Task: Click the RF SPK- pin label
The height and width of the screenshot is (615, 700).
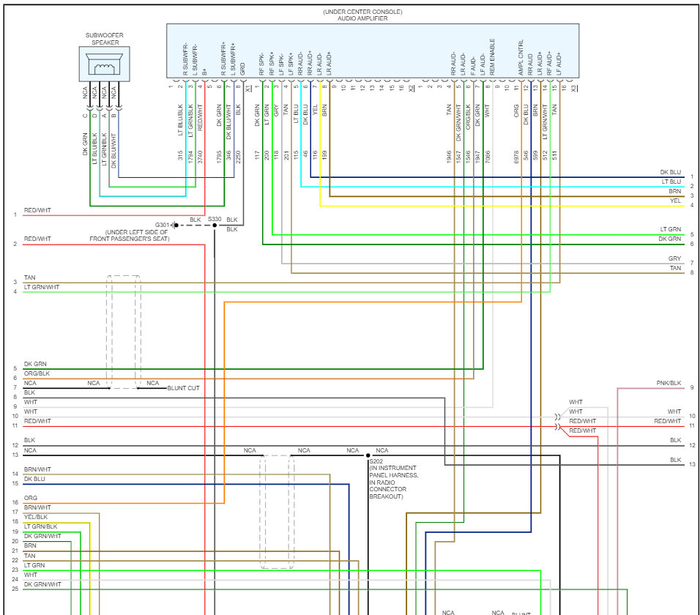Action: (261, 64)
